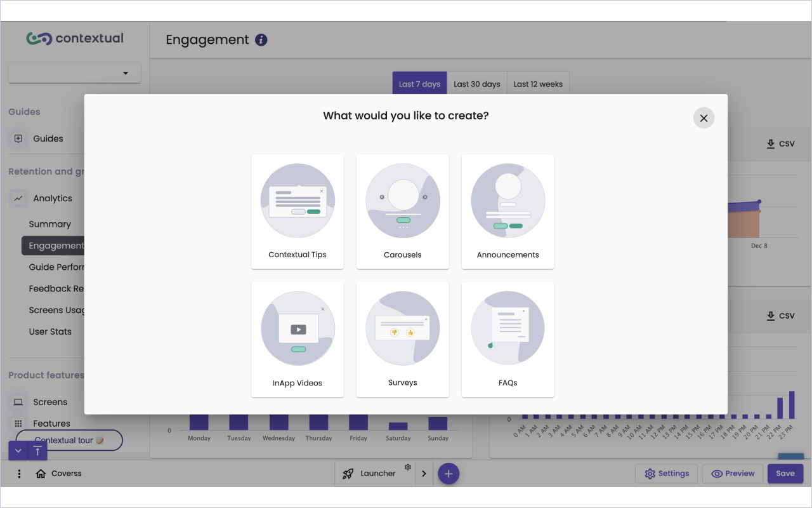The width and height of the screenshot is (812, 508).
Task: Click the move-to-top arrow icon
Action: pos(37,451)
